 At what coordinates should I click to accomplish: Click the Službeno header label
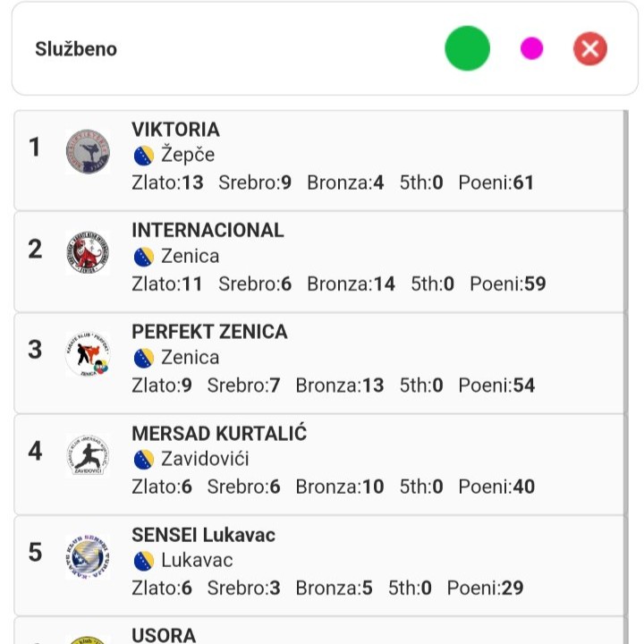(76, 49)
